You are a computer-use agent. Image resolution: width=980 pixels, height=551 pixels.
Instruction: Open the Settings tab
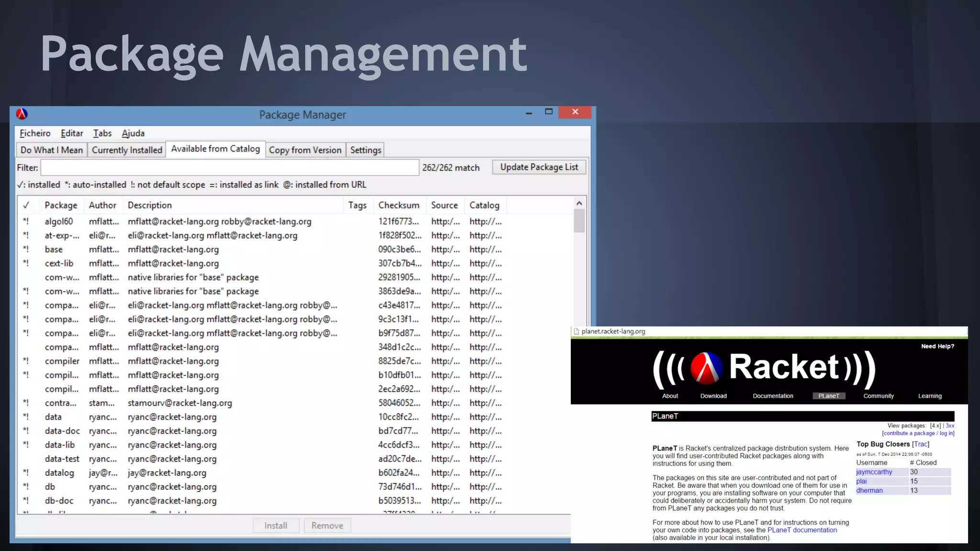pos(366,150)
